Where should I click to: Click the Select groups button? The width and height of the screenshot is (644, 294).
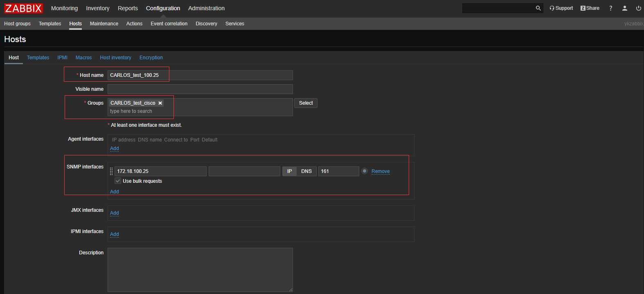[x=306, y=103]
